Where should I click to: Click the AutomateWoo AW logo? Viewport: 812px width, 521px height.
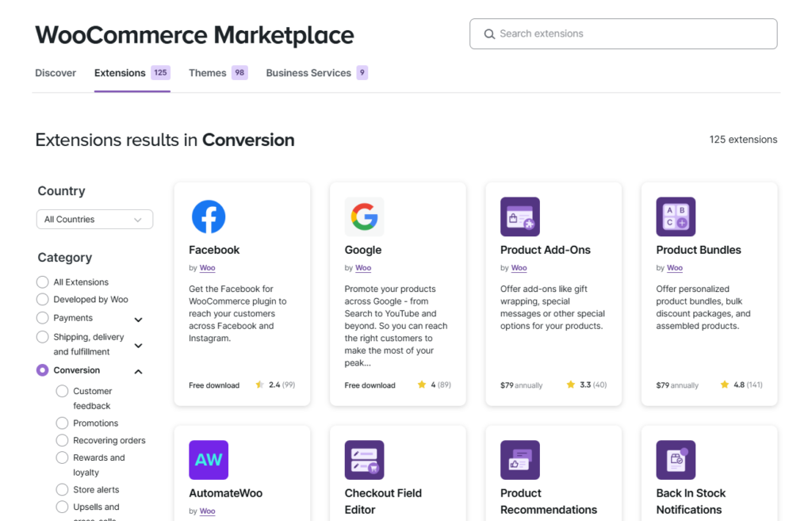[209, 460]
